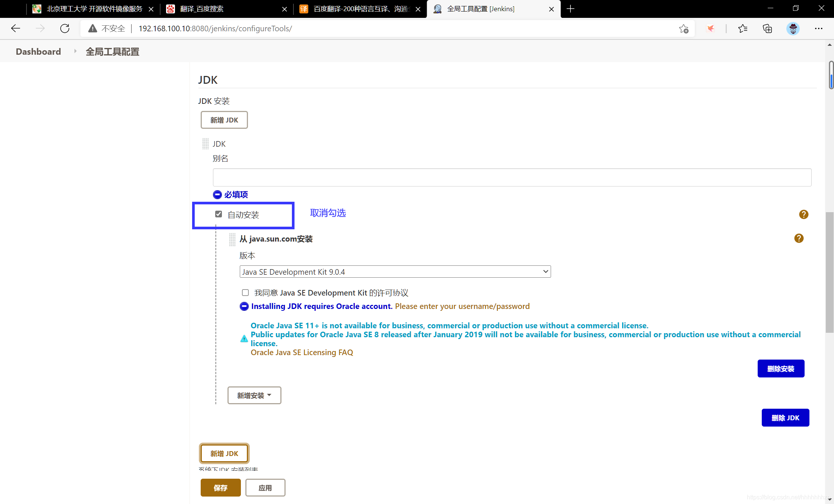Viewport: 834px width, 504px height.
Task: Apply settings with 应用 button
Action: coord(265,488)
